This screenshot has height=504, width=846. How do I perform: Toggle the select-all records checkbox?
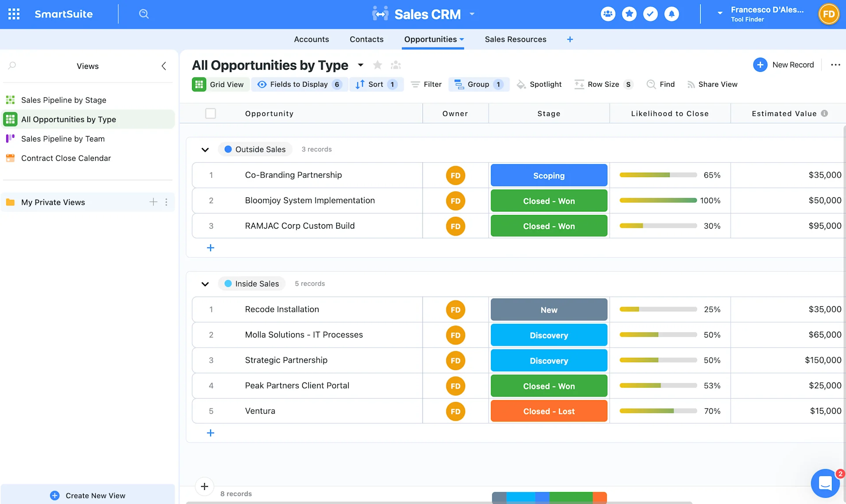click(211, 113)
